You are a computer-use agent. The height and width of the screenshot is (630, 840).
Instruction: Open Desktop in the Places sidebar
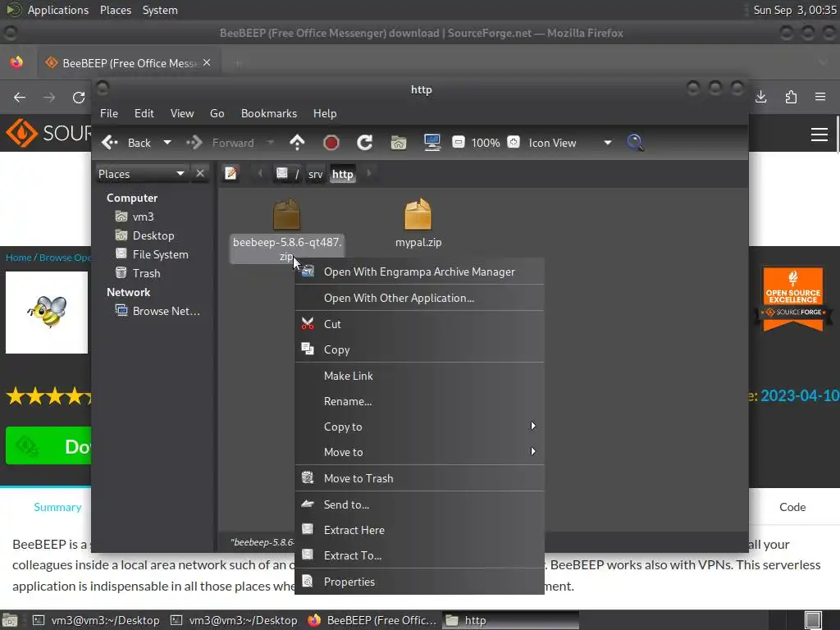click(144, 235)
